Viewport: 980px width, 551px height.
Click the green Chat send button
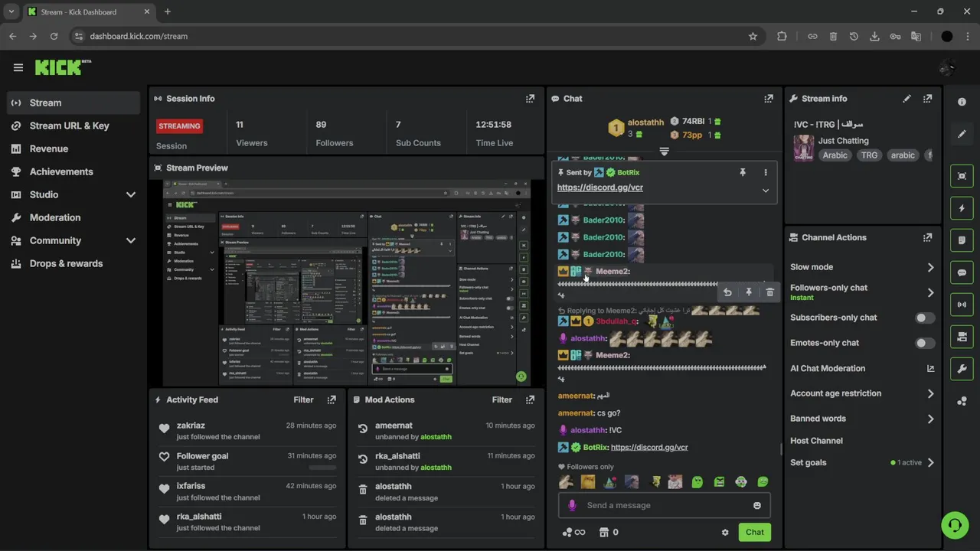755,533
